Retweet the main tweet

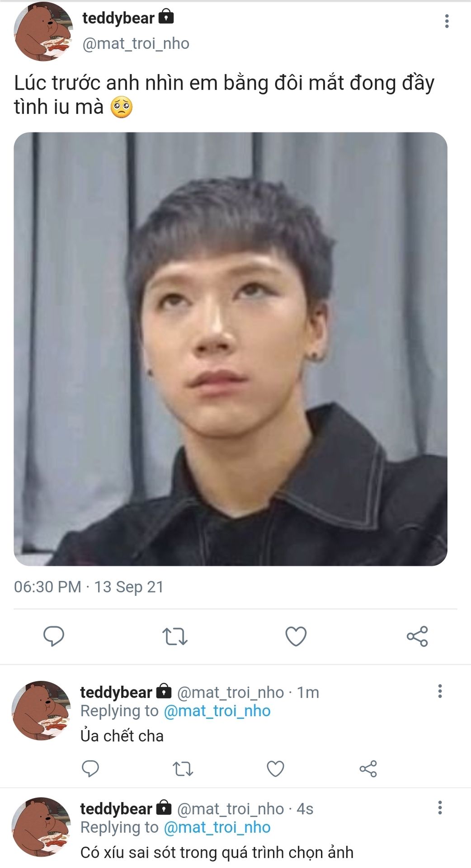175,636
